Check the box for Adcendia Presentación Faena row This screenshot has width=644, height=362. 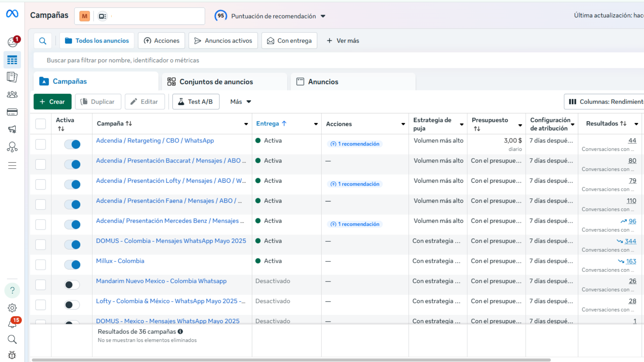tap(41, 204)
